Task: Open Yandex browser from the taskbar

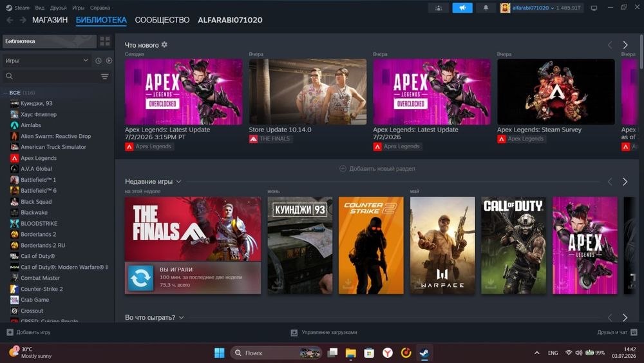Action: pyautogui.click(x=387, y=353)
